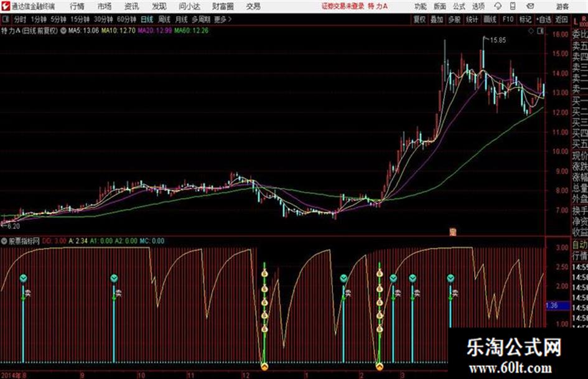Select the 日线 daily period tab
588x379 pixels.
(147, 19)
